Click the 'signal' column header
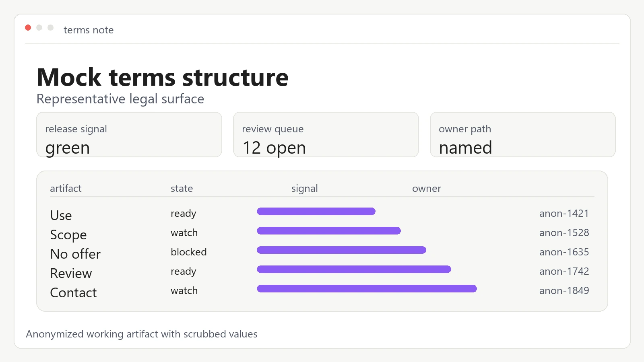 tap(305, 189)
